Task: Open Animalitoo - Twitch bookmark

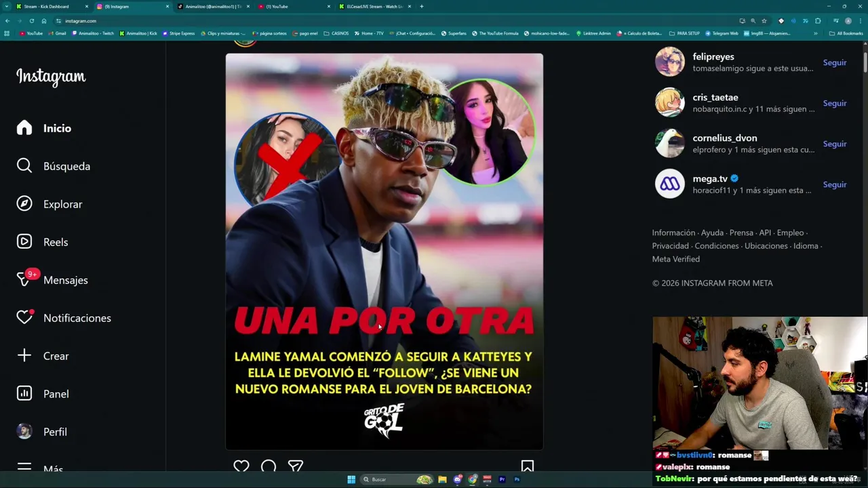Action: pos(92,33)
